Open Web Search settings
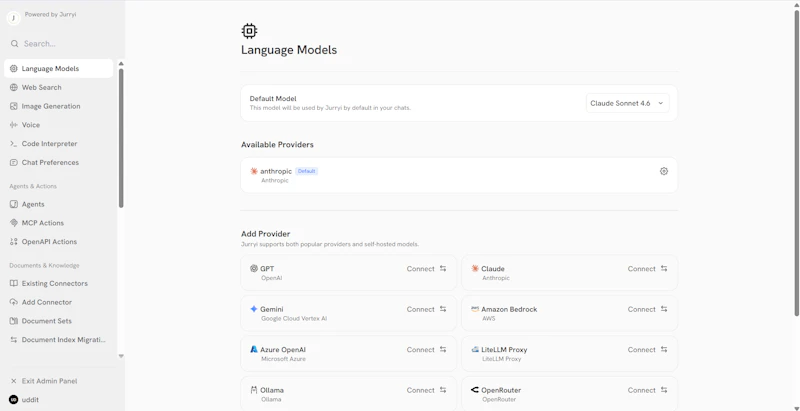The height and width of the screenshot is (411, 800). pyautogui.click(x=59, y=87)
